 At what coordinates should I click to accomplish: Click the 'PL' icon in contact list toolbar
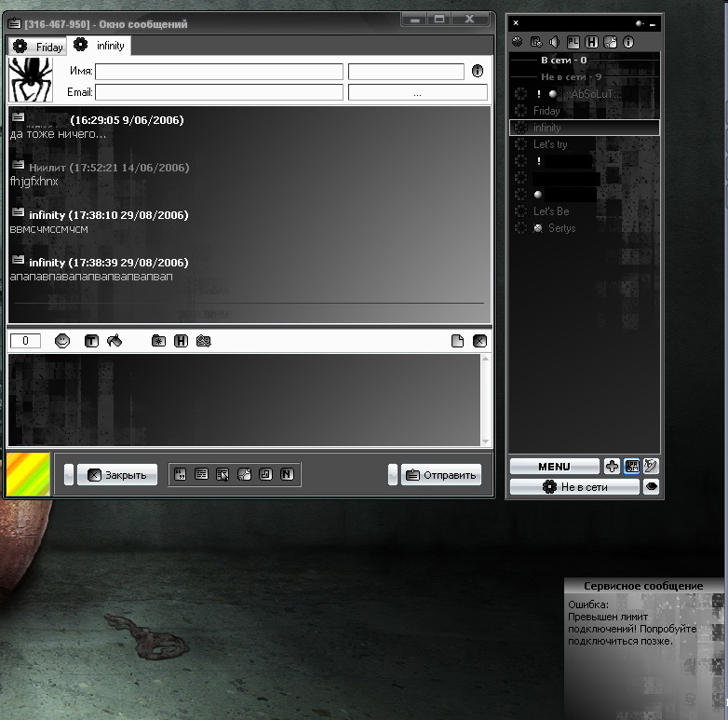(573, 42)
